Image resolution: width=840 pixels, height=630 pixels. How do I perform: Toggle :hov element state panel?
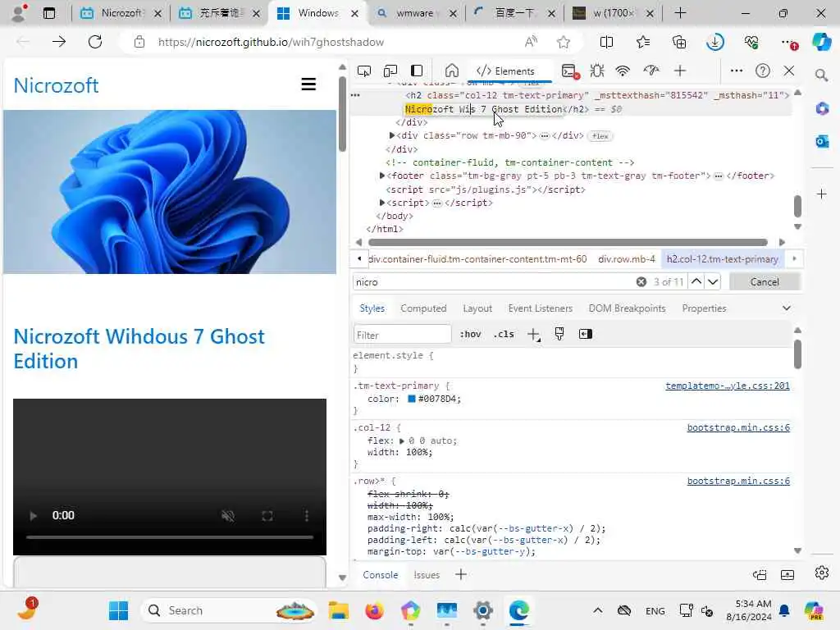pos(470,335)
